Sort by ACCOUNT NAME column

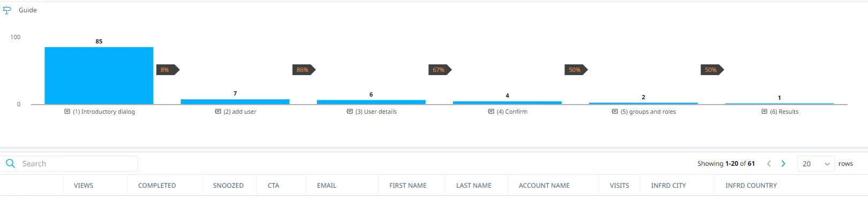coord(544,186)
